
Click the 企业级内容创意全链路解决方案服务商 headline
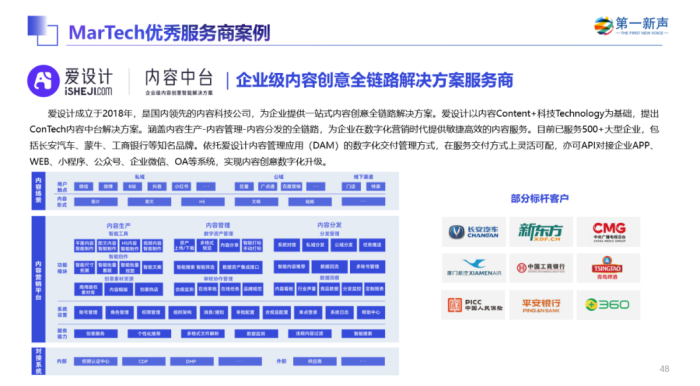(x=375, y=80)
